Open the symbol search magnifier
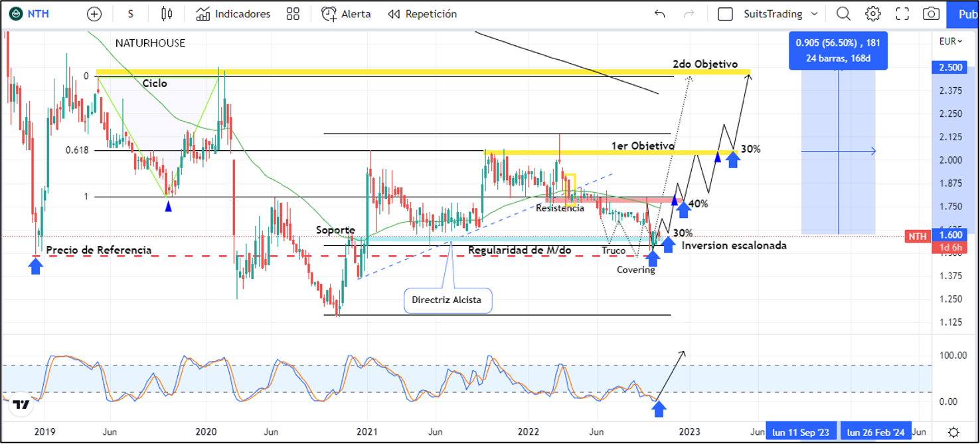Image resolution: width=980 pixels, height=444 pixels. [843, 14]
